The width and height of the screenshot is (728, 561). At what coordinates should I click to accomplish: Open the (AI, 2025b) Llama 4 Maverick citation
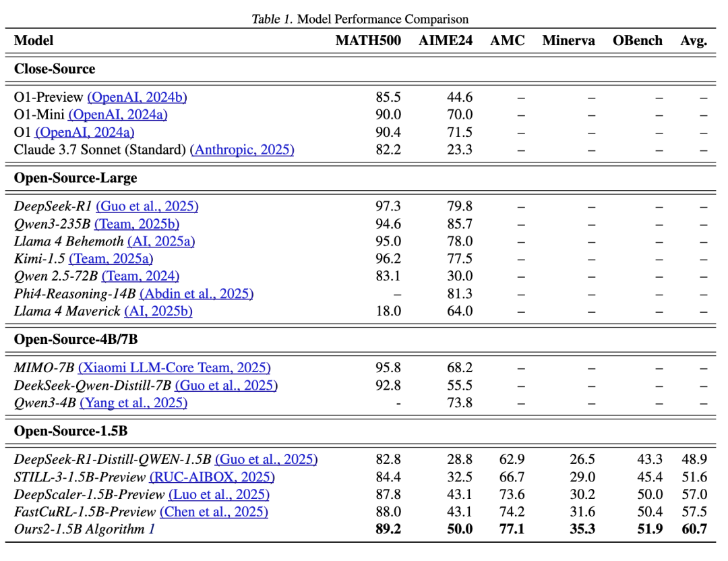158,311
